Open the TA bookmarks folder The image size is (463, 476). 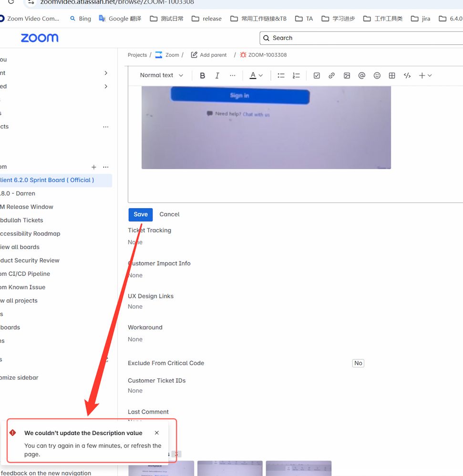point(304,19)
